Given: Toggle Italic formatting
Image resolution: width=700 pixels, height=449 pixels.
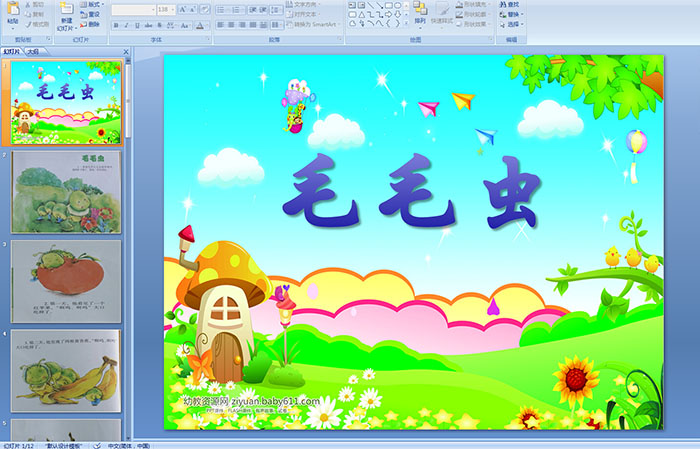Looking at the screenshot, I should tap(126, 25).
